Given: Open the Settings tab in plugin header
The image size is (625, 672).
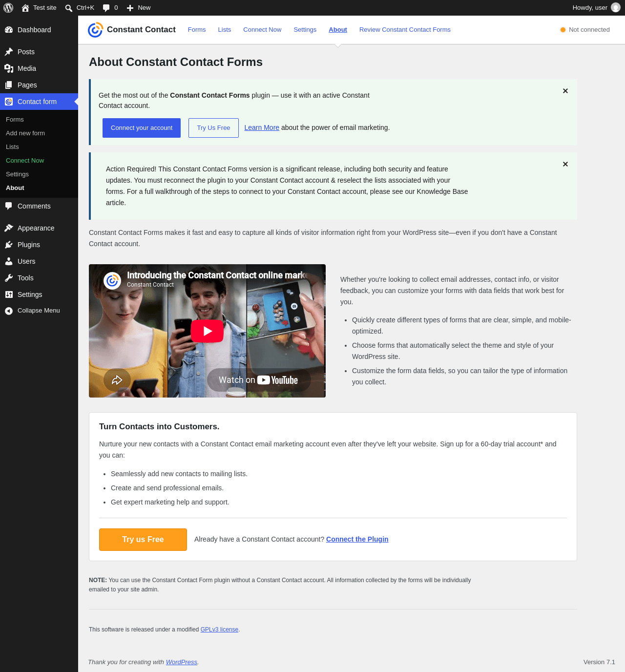Looking at the screenshot, I should click(305, 30).
